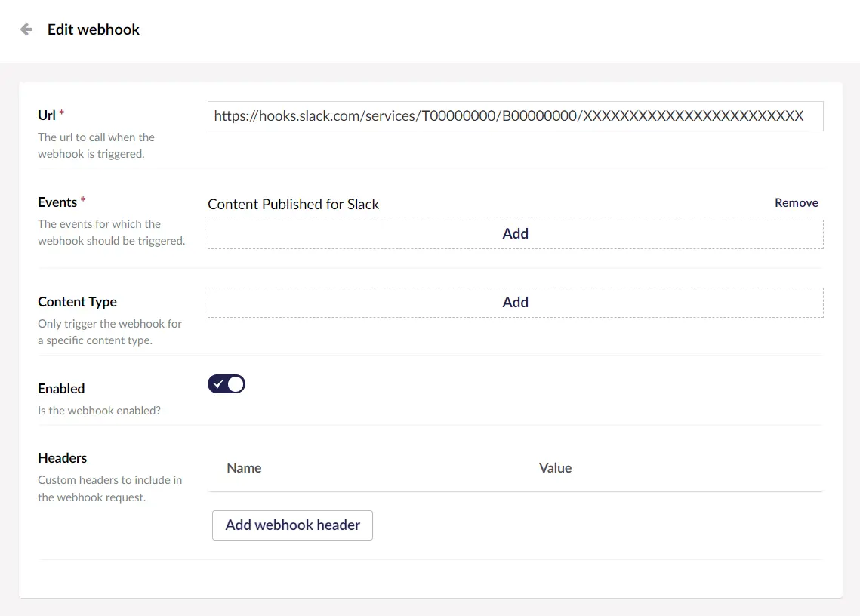
Task: Click the back arrow icon
Action: pos(26,29)
